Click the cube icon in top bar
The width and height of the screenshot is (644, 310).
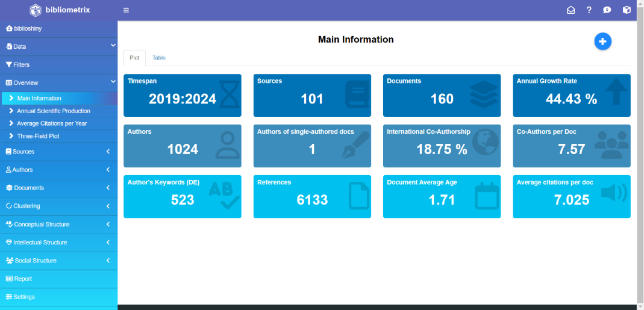627,10
